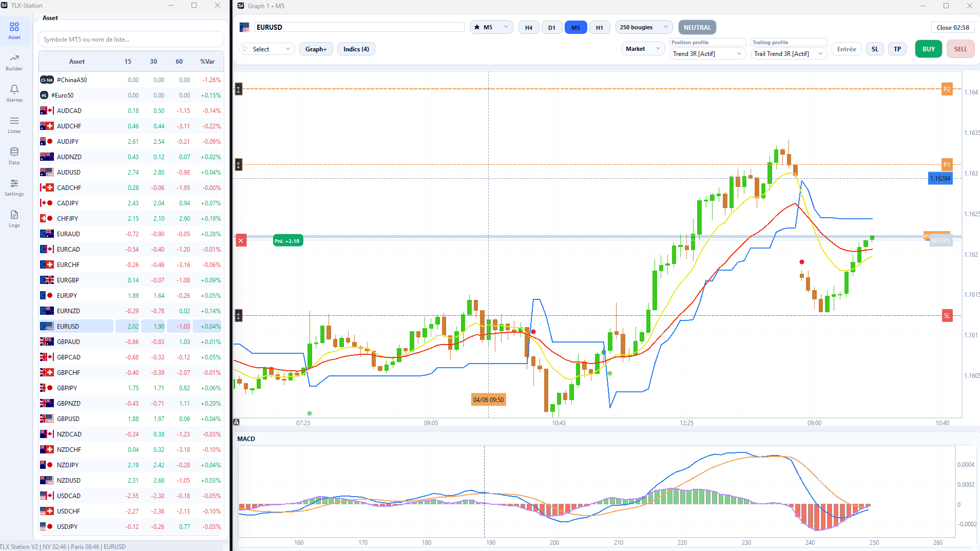Image resolution: width=980 pixels, height=551 pixels.
Task: Open the Select dropdown
Action: click(x=267, y=49)
